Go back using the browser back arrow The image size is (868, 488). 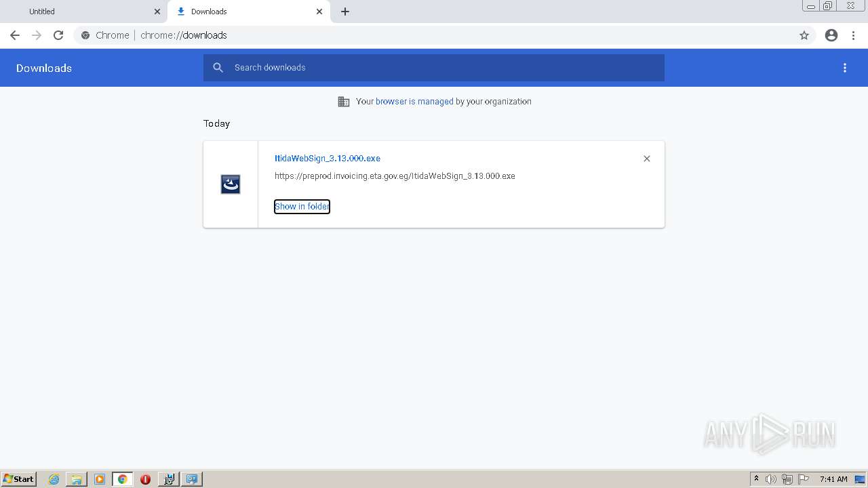15,35
